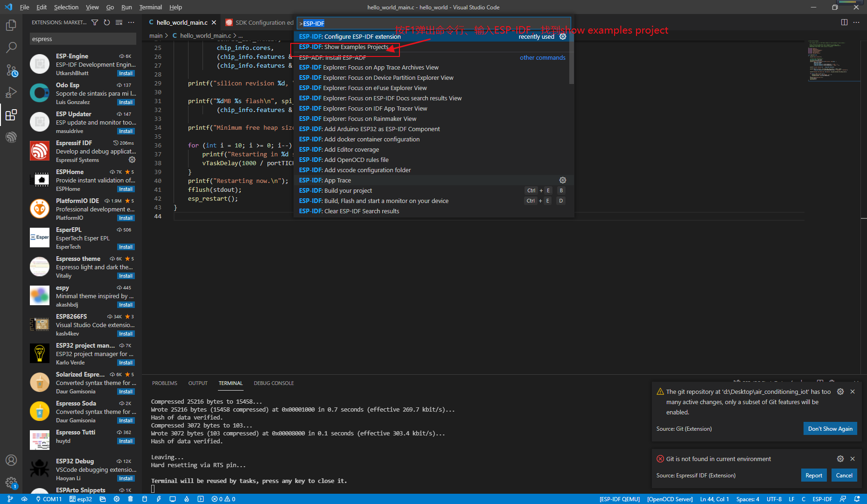Open the Accounts menu icon
867x504 pixels.
[11, 460]
